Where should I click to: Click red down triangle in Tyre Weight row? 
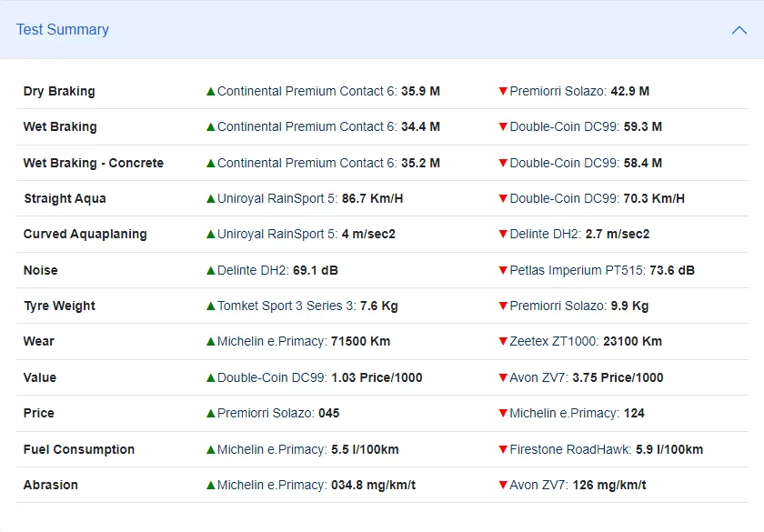[503, 306]
